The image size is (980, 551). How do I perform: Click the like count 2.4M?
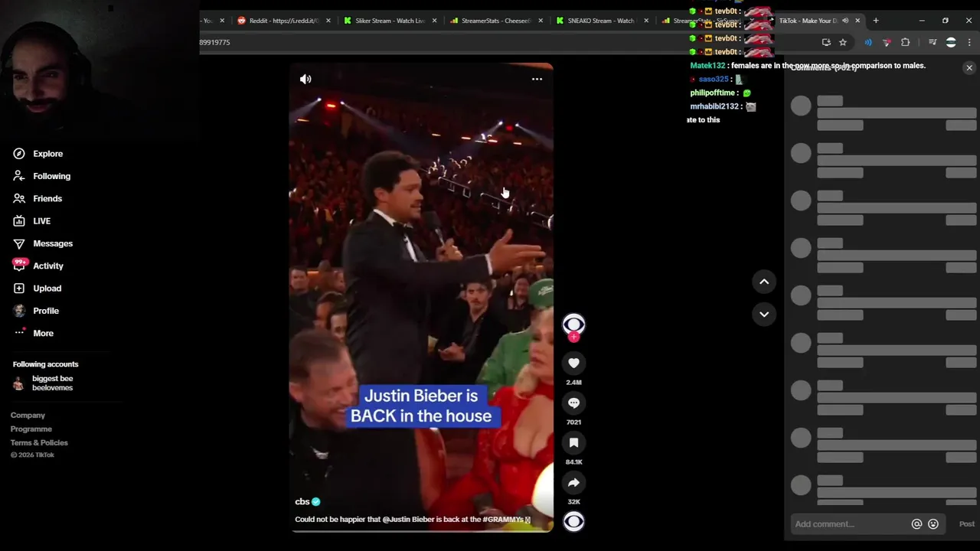click(x=573, y=382)
